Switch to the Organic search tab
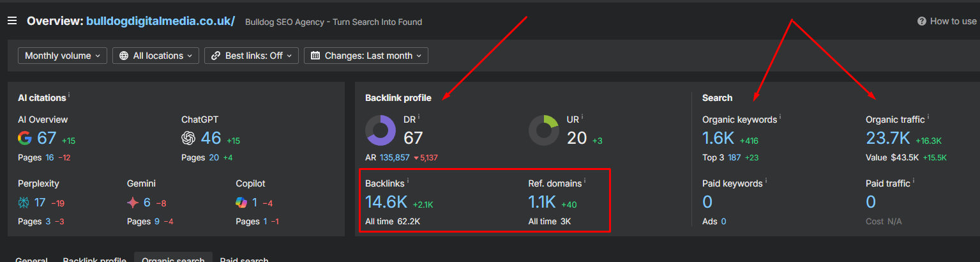The width and height of the screenshot is (980, 262). 173,258
